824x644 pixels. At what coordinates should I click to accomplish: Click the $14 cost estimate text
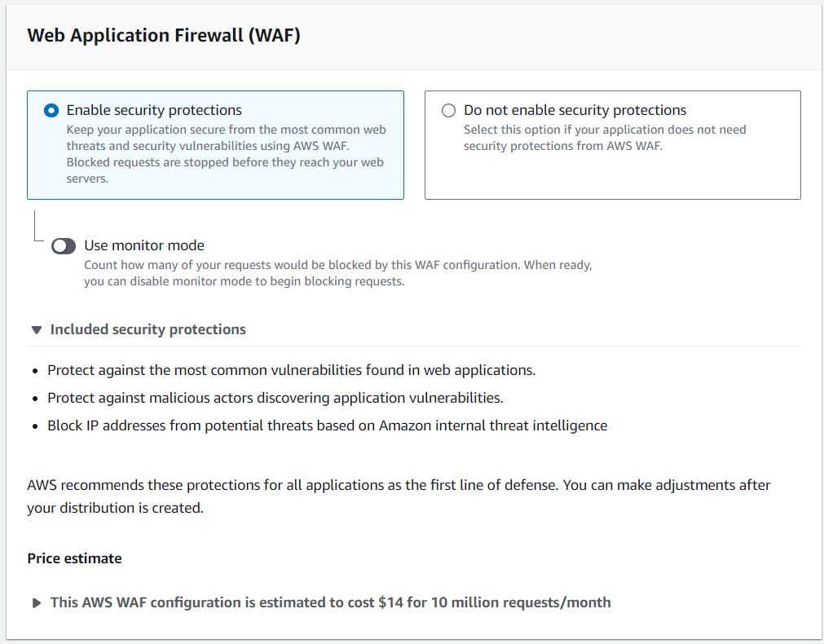pos(330,602)
